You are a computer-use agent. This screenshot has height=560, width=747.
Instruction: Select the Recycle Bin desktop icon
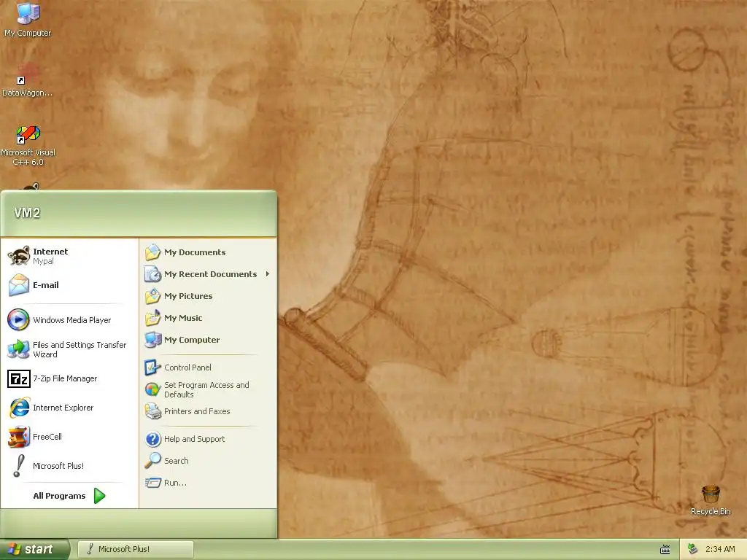click(711, 494)
